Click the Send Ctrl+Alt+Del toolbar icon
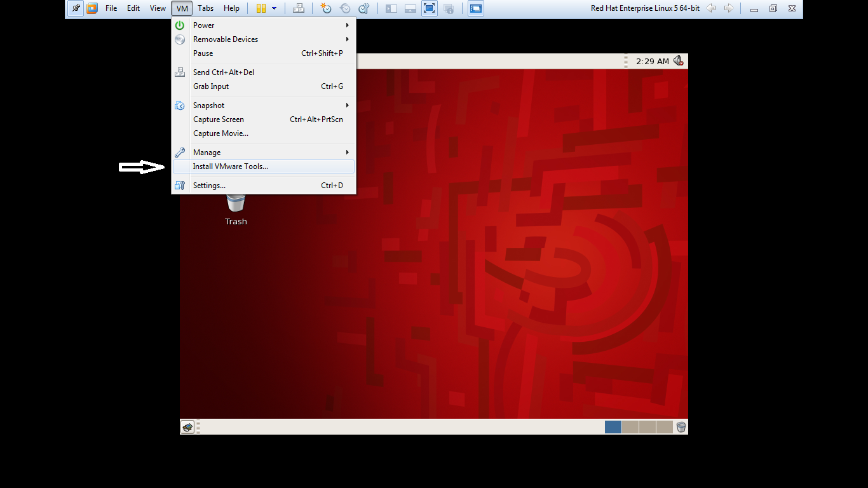Screen dimensions: 868x488 298,8
